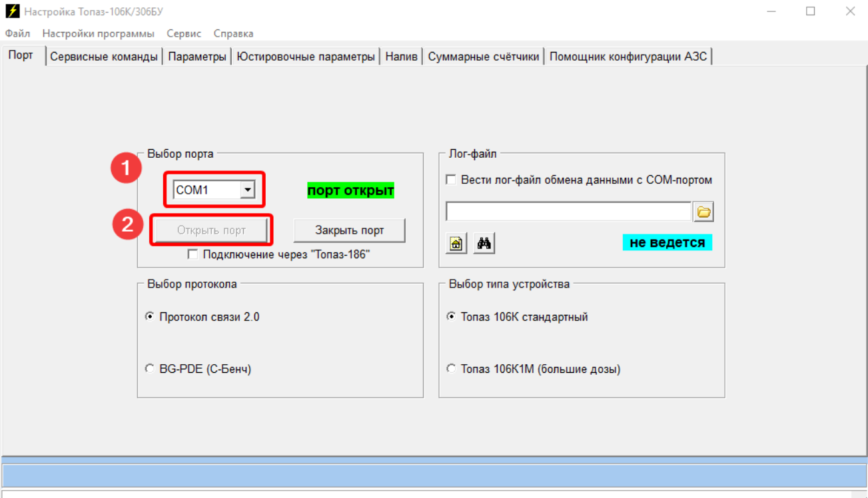Click the folder browse icon for log file

coord(703,212)
